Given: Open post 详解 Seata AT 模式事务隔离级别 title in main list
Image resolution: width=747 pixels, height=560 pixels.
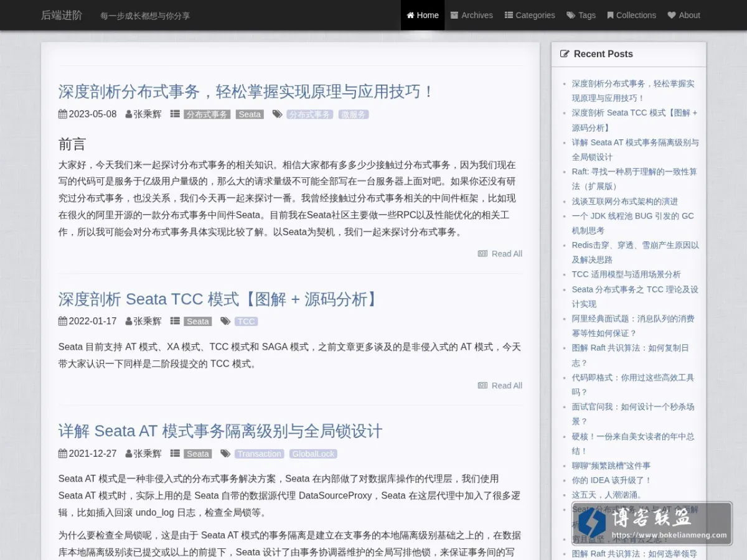Looking at the screenshot, I should point(220,431).
